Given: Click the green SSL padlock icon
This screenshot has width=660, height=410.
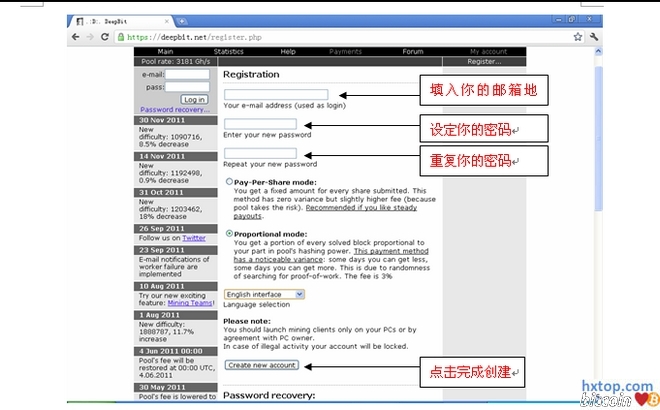Looking at the screenshot, I should point(121,37).
